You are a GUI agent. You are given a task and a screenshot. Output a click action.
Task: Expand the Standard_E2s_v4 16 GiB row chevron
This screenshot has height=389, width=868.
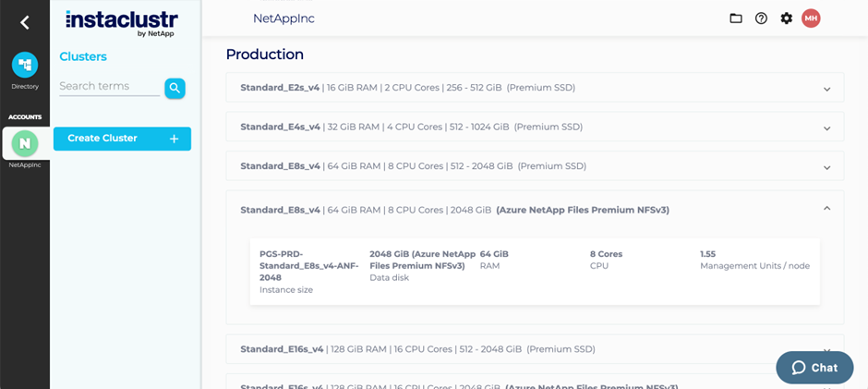[x=827, y=89]
